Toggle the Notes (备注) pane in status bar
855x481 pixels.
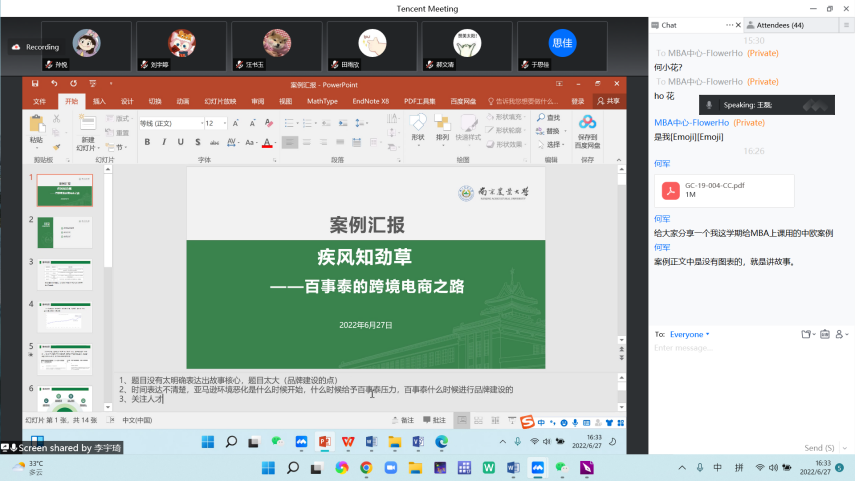coord(403,421)
